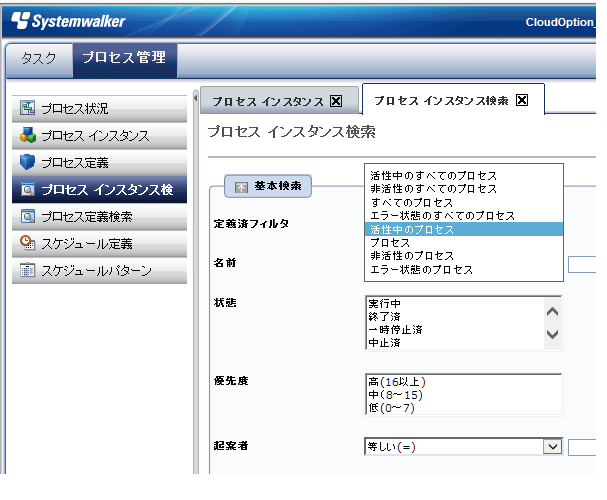Select 非活性のすべてのプロセス filter option
The width and height of the screenshot is (607, 500).
464,189
